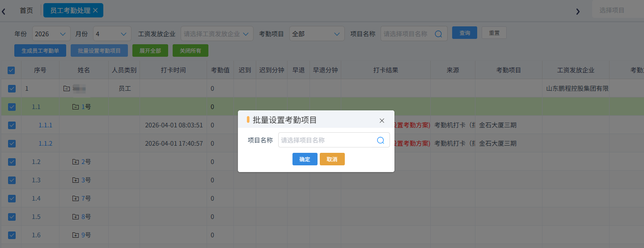
Task: Uncheck the checkbox for row 1.3
Action: point(12,180)
